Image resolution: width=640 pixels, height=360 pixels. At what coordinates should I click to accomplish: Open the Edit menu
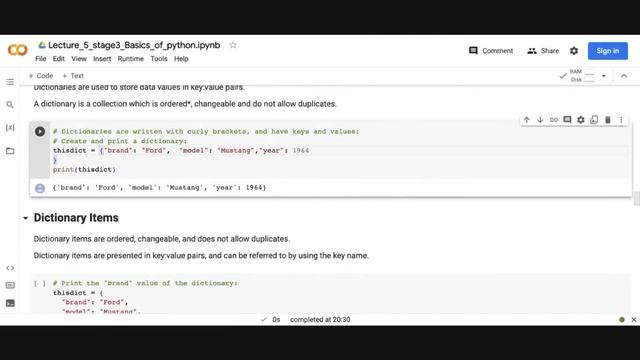point(59,59)
